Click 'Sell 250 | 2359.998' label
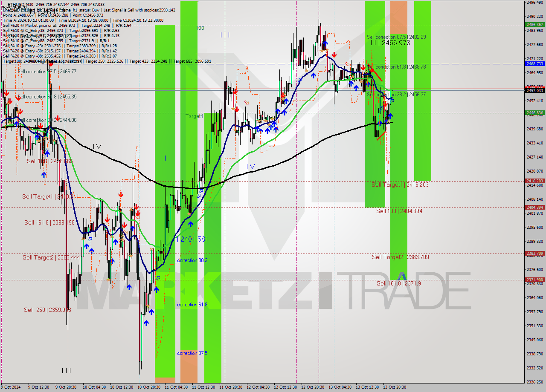The image size is (546, 392). click(x=47, y=310)
